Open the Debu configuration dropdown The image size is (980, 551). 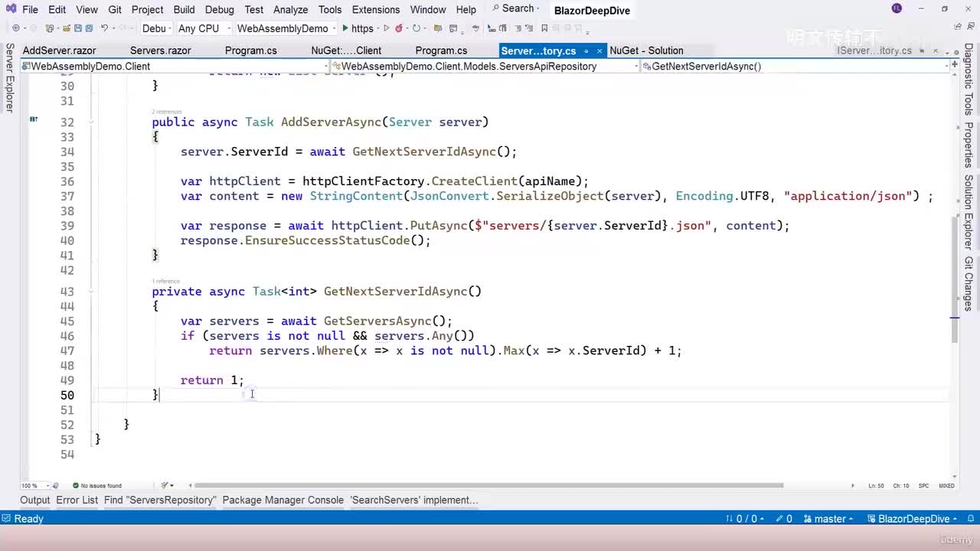[156, 28]
